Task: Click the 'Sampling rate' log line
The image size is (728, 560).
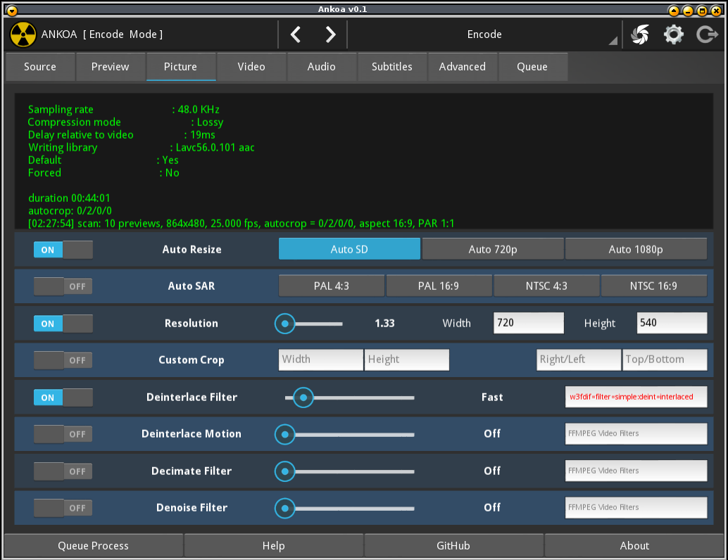Action: click(x=123, y=110)
